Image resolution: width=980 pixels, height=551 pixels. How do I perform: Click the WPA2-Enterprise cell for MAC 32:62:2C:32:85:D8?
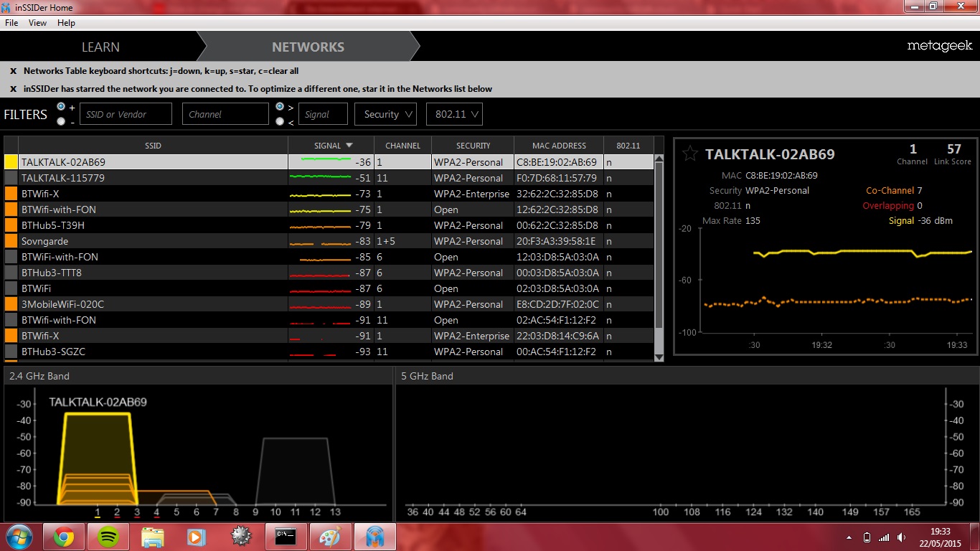click(x=471, y=194)
